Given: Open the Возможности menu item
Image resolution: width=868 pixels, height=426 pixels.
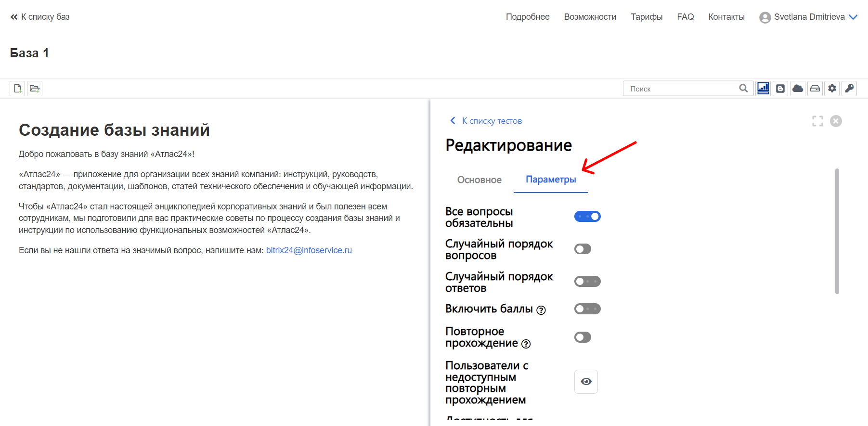Looking at the screenshot, I should [590, 17].
